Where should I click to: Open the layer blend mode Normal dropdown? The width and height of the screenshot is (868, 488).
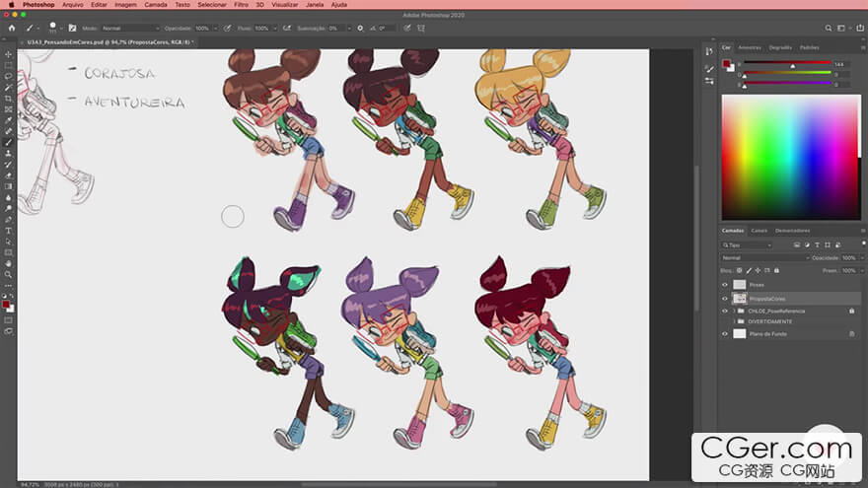tap(765, 258)
